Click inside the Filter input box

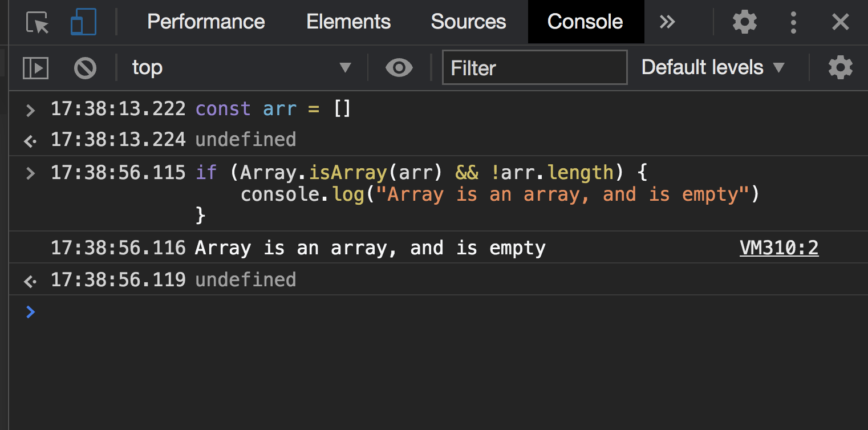534,67
